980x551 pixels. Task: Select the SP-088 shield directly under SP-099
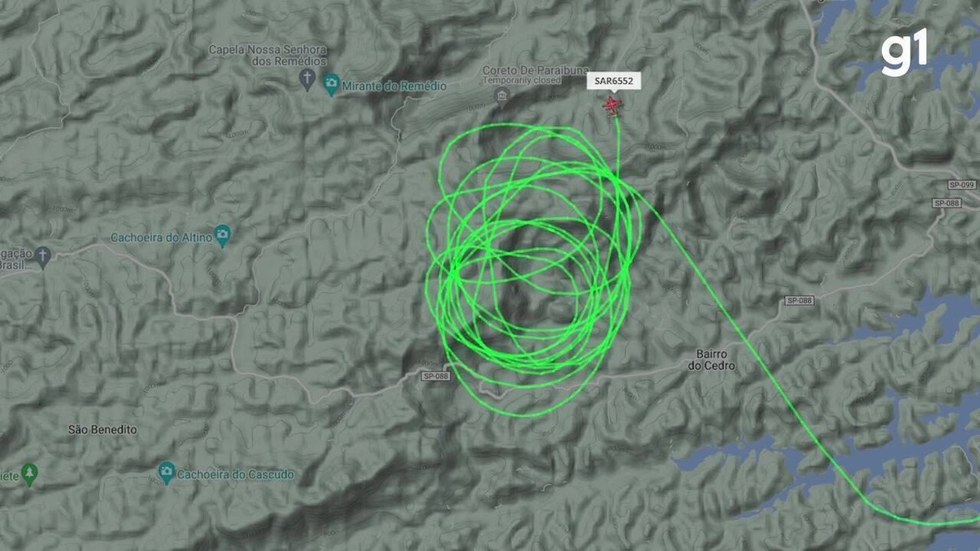947,202
